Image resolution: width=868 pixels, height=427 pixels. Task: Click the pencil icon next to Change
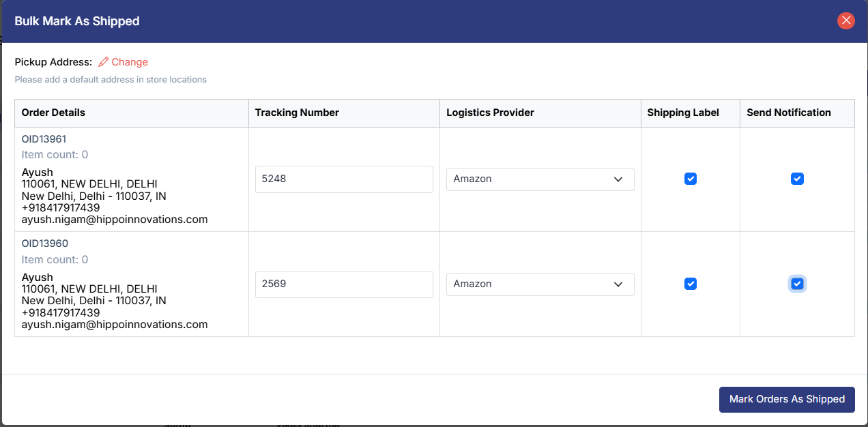tap(104, 62)
